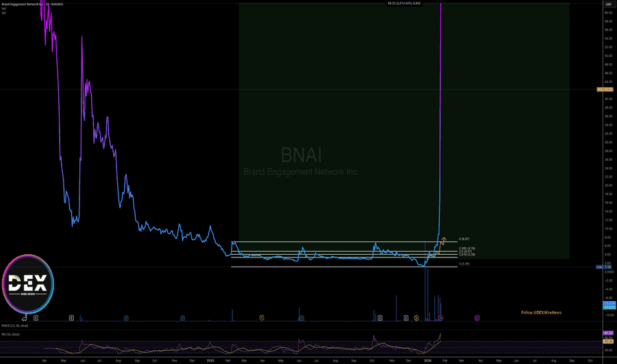Click the DEX Wire News logo

tap(28, 284)
